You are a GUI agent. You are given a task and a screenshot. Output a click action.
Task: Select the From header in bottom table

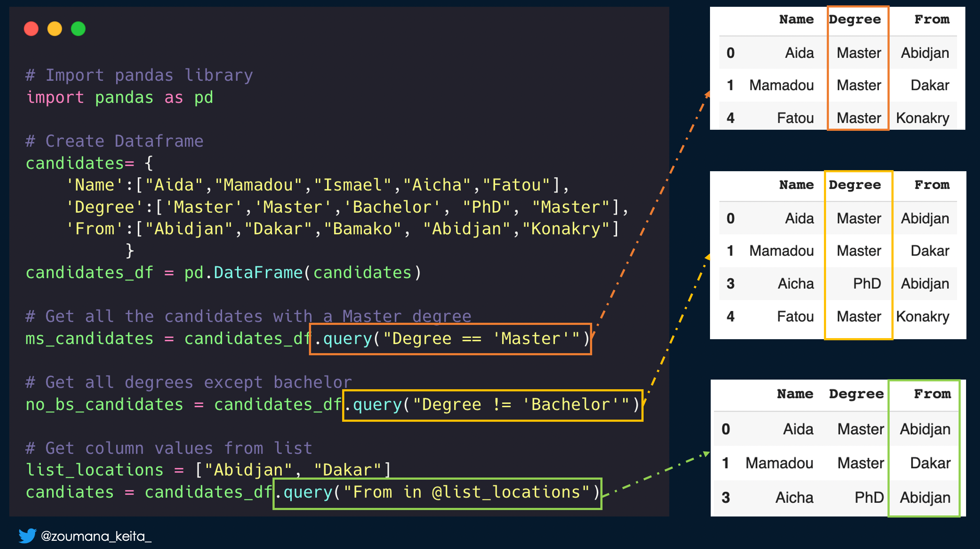click(x=932, y=394)
